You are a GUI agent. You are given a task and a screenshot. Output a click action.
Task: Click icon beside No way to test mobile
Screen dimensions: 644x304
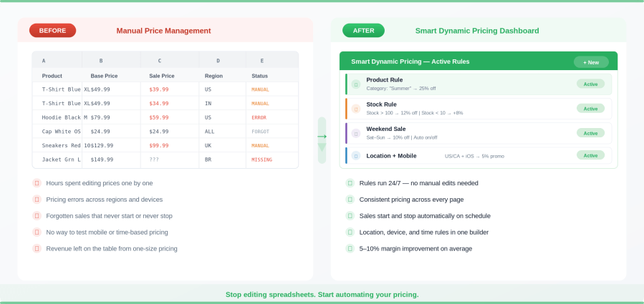pyautogui.click(x=37, y=232)
